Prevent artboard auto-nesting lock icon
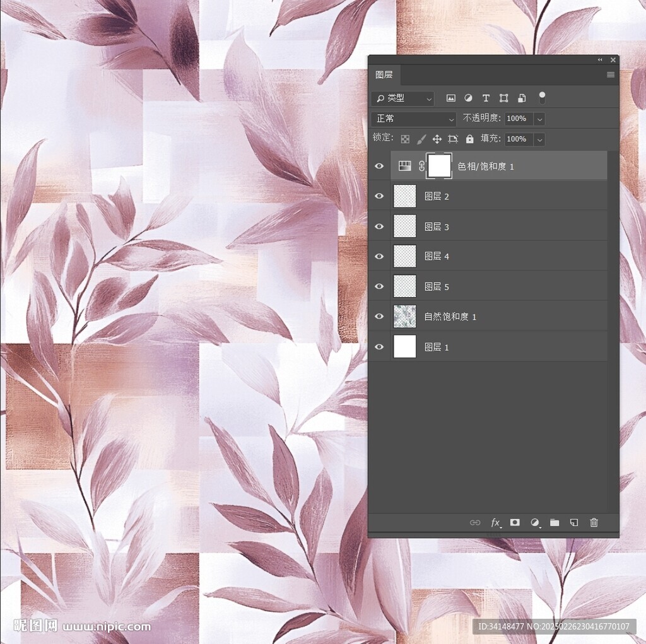 tap(453, 139)
